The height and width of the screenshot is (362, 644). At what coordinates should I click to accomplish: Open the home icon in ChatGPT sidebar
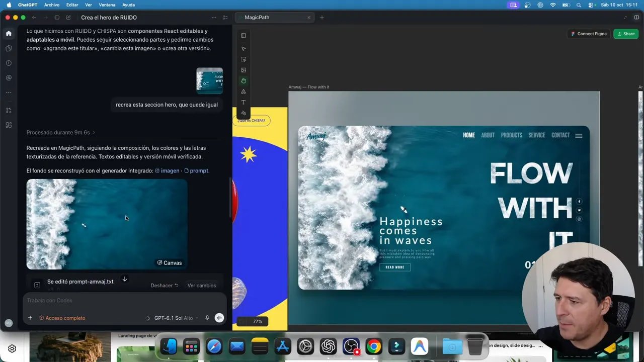click(9, 34)
